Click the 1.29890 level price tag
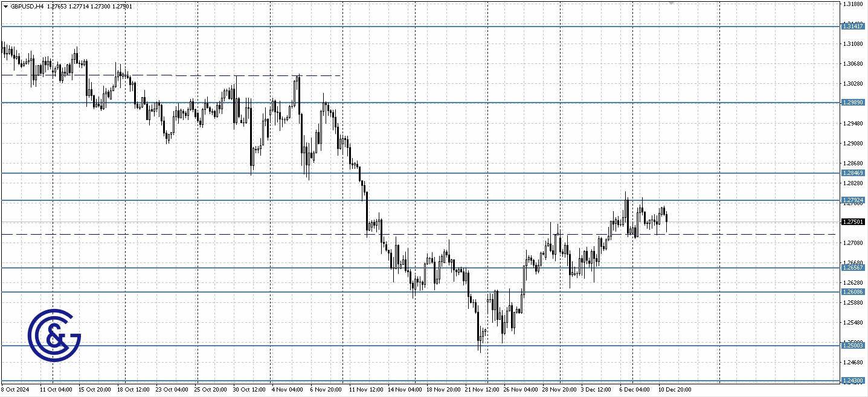868x397 pixels. click(854, 103)
